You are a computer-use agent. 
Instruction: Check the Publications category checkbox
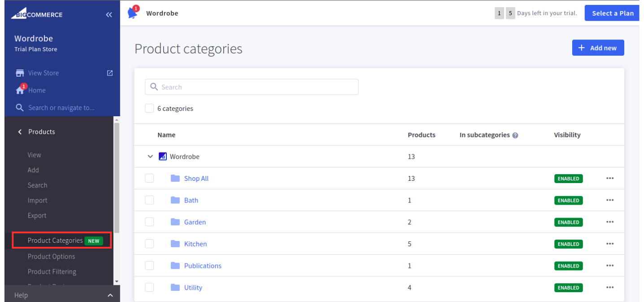(x=149, y=266)
